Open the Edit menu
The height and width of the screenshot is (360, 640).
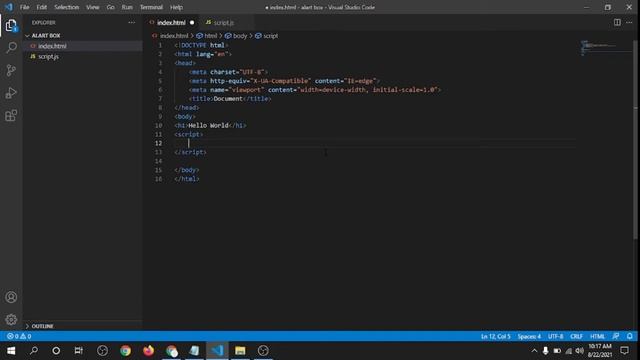42,7
